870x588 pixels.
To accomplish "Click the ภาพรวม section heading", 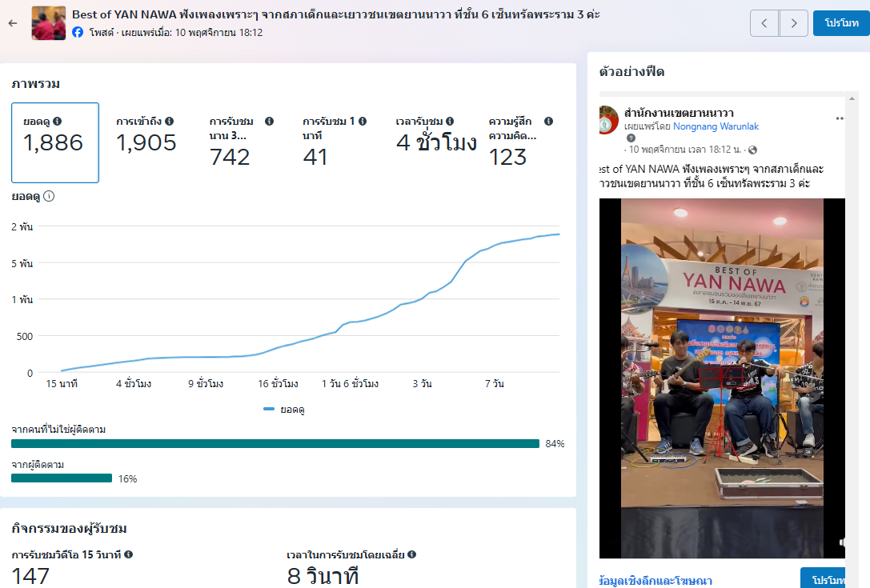I will [x=35, y=84].
